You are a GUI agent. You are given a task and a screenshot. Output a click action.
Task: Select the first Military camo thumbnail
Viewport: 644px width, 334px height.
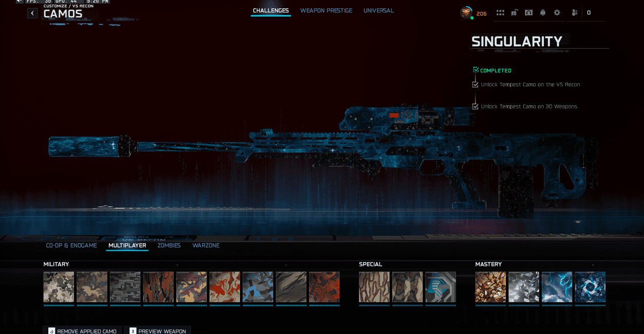click(x=59, y=287)
